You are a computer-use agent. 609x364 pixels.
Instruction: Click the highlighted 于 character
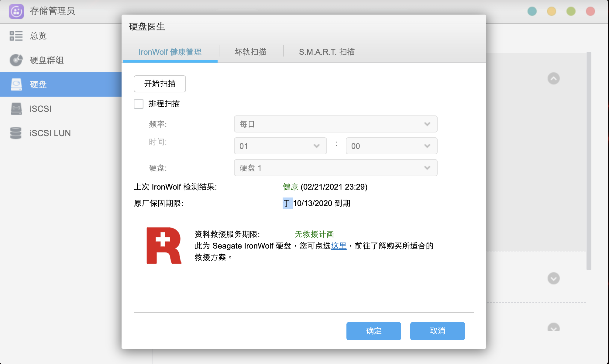point(287,203)
